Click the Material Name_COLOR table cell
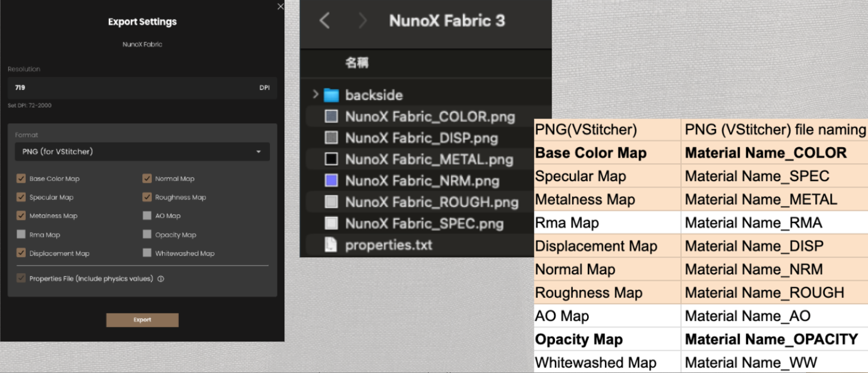Viewport: 868px width, 373px height. pos(775,153)
